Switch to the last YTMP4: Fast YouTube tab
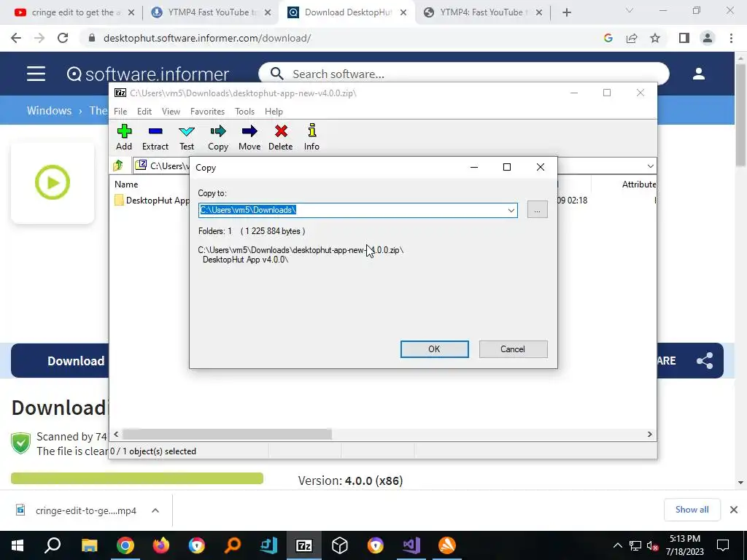The width and height of the screenshot is (747, 560). pyautogui.click(x=484, y=12)
